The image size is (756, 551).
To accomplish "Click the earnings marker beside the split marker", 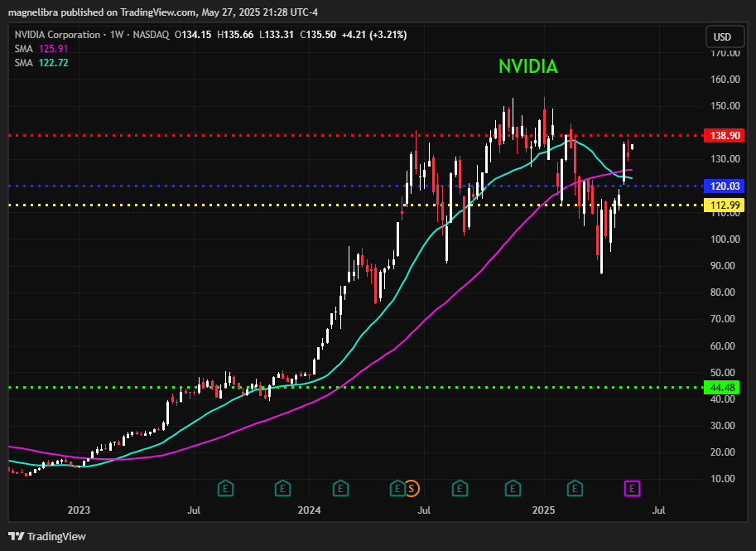I will point(397,489).
